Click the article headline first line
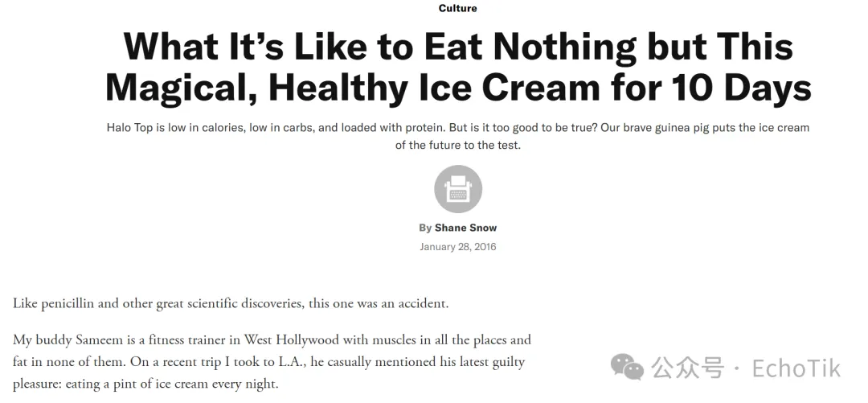 coord(458,47)
